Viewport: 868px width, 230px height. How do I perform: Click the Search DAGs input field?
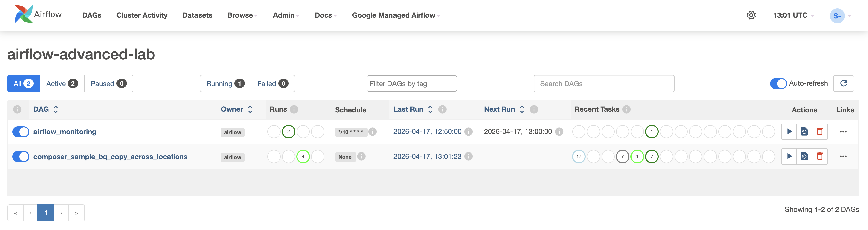click(x=604, y=84)
